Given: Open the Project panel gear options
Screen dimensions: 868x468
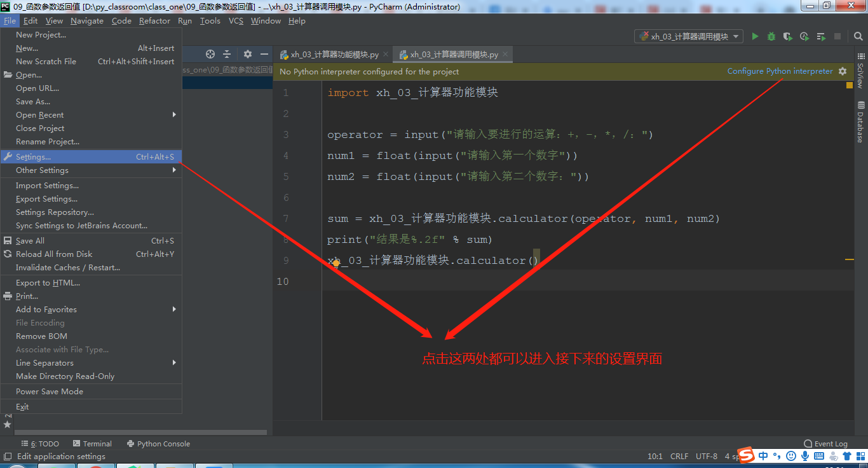Looking at the screenshot, I should [248, 54].
